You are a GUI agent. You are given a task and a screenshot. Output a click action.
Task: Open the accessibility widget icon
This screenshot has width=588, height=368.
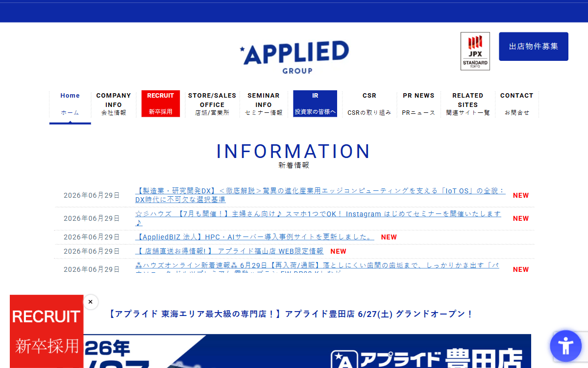[x=565, y=346]
